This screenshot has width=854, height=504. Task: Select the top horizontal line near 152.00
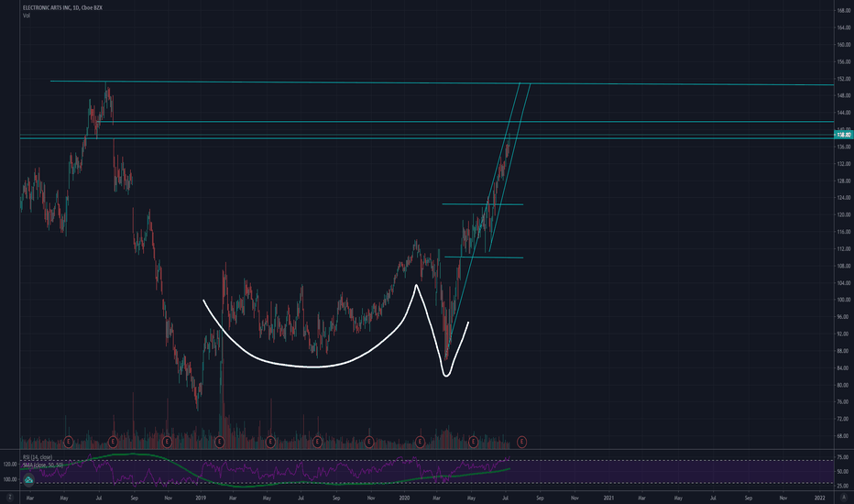point(441,82)
